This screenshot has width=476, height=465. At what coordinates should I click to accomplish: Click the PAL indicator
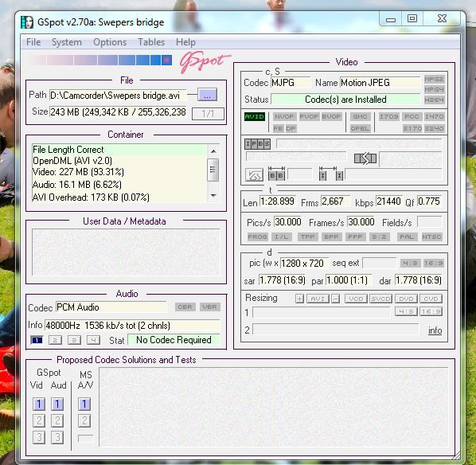pos(407,236)
